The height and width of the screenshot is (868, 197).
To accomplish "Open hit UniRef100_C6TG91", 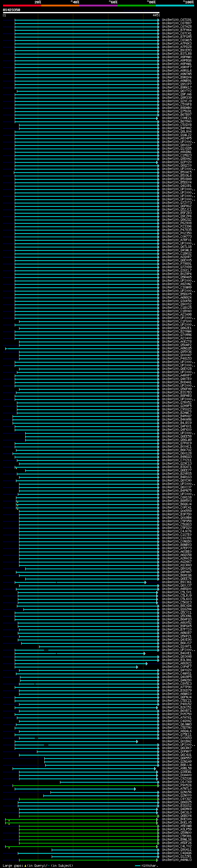I will pyautogui.click(x=176, y=20).
